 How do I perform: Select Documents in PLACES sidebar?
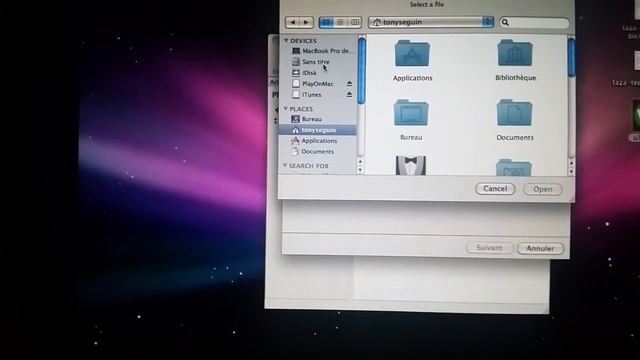coord(313,151)
